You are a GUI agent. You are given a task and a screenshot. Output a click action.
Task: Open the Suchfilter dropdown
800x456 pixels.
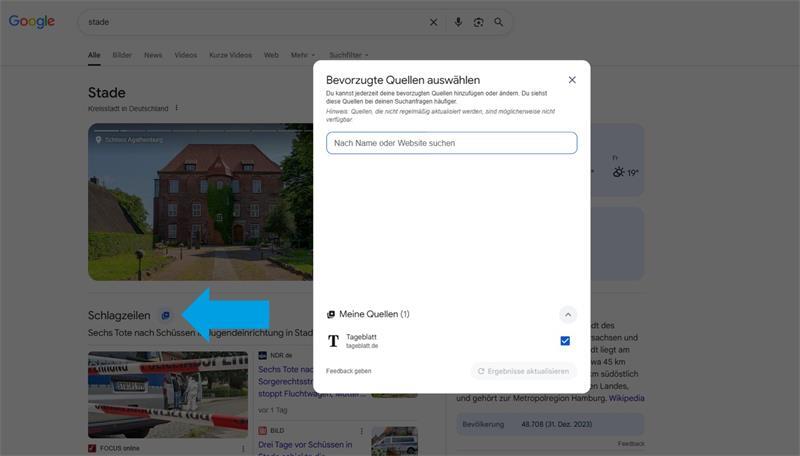(348, 55)
